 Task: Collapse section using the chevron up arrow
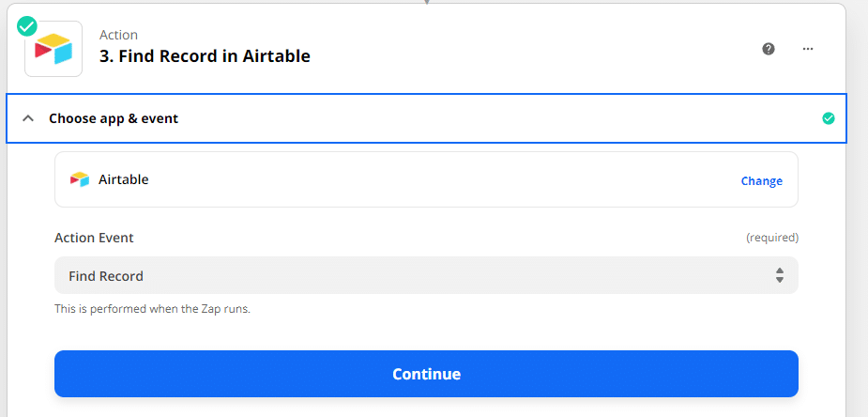point(28,118)
